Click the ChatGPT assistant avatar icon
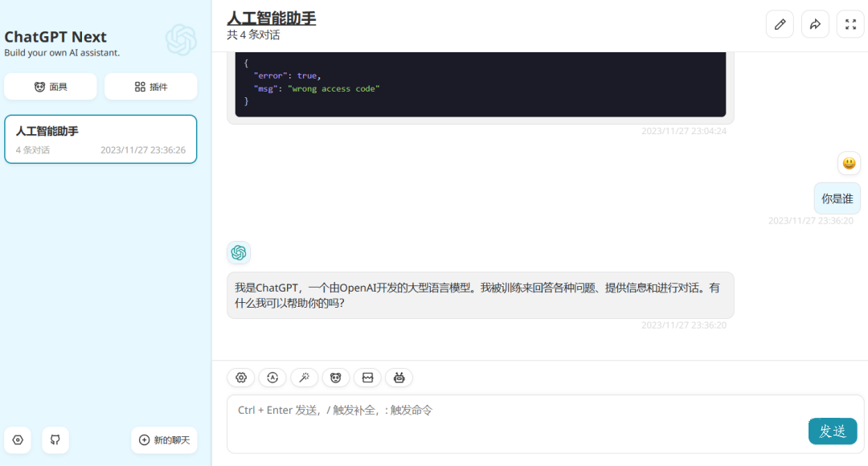This screenshot has width=868, height=466. point(239,253)
